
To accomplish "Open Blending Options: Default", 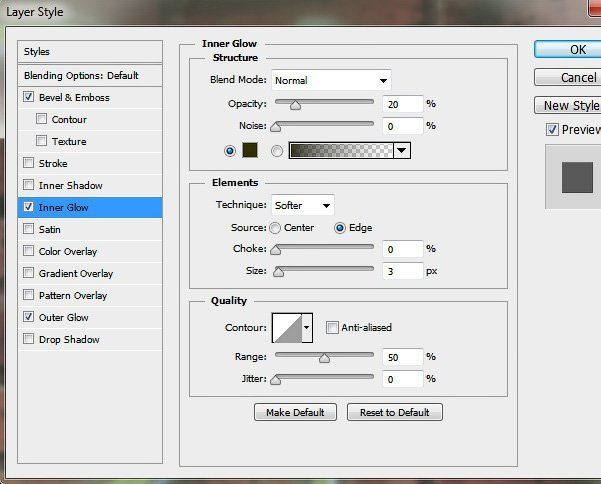I will [90, 75].
